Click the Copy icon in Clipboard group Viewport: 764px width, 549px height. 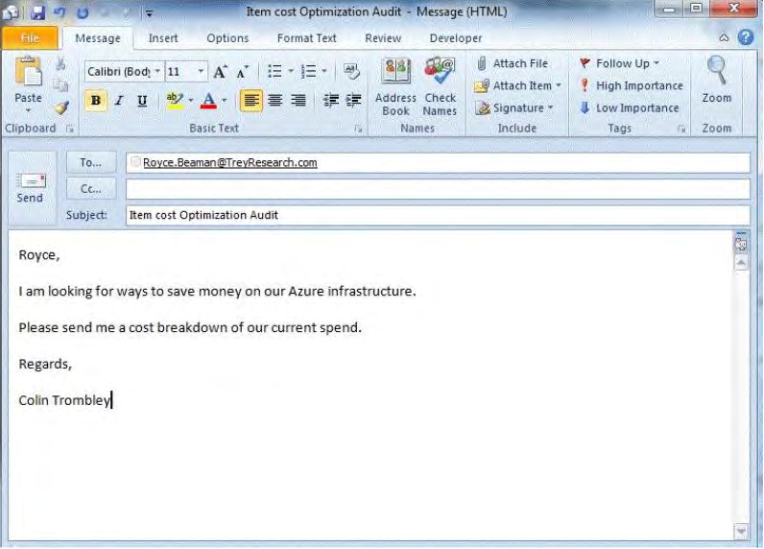(61, 85)
